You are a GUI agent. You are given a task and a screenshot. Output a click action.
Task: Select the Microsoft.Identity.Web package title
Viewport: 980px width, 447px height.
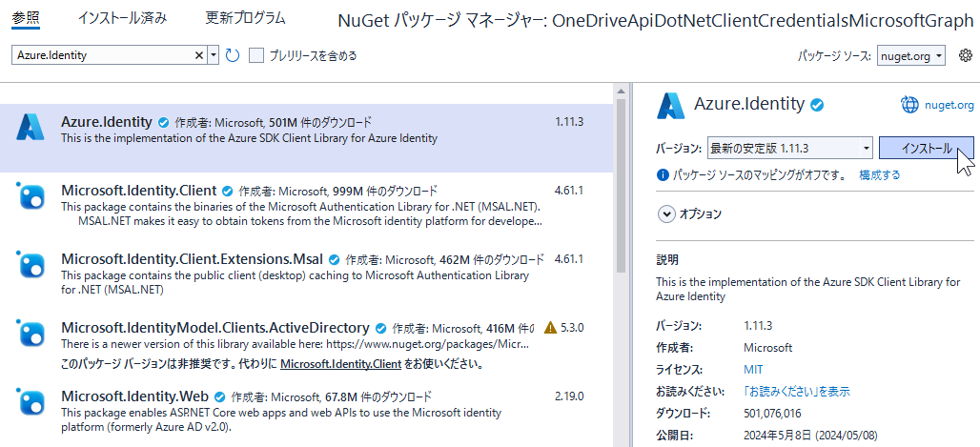pyautogui.click(x=135, y=396)
